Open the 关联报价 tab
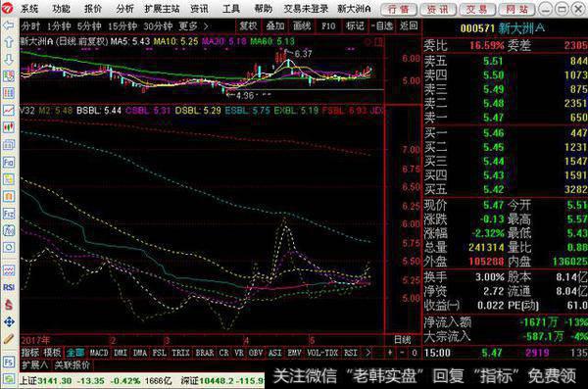This screenshot has height=389, width=588. coord(72,365)
